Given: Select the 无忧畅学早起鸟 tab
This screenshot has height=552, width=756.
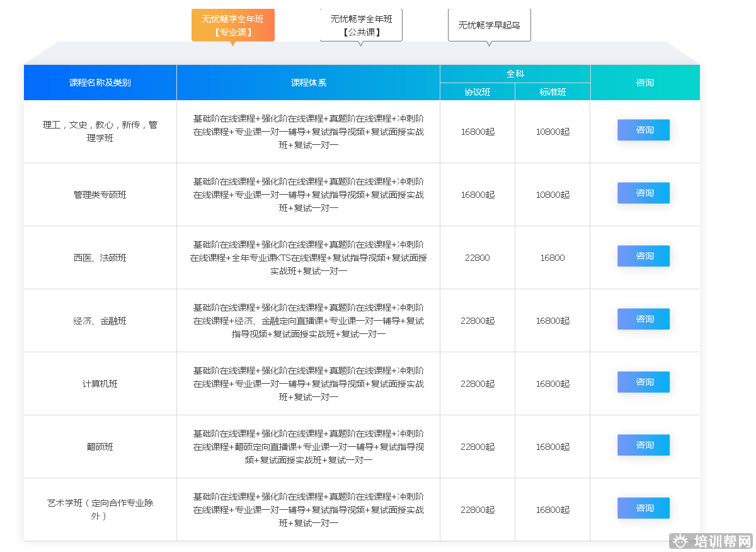Looking at the screenshot, I should pyautogui.click(x=489, y=25).
